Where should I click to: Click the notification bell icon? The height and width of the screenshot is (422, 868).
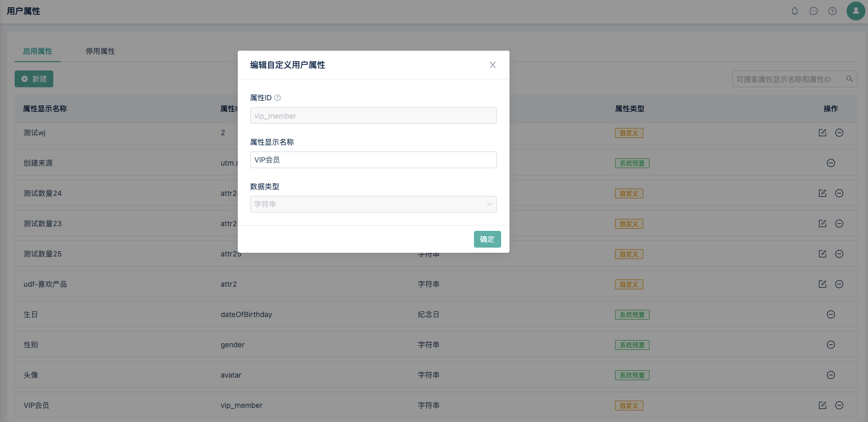[795, 11]
